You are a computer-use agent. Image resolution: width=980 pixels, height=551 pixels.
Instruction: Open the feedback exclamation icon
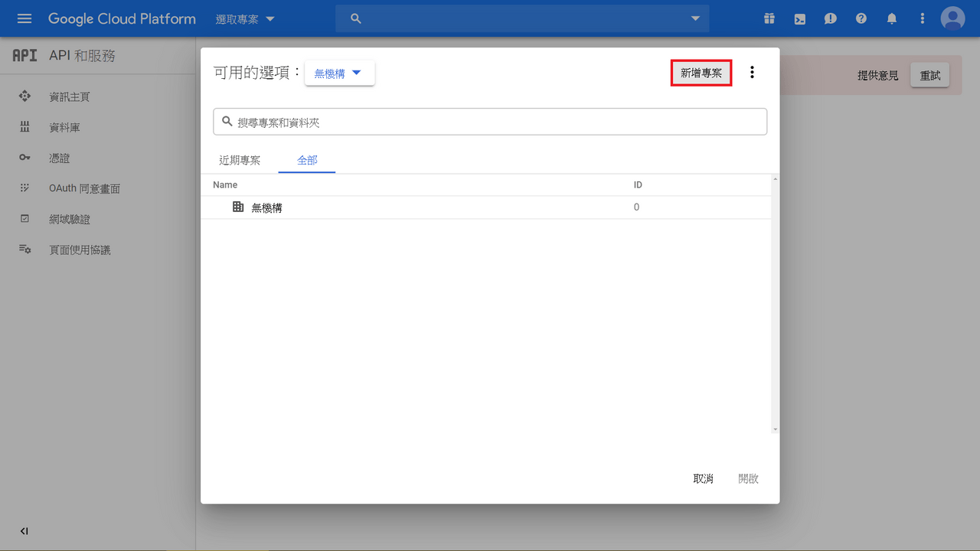(831, 19)
